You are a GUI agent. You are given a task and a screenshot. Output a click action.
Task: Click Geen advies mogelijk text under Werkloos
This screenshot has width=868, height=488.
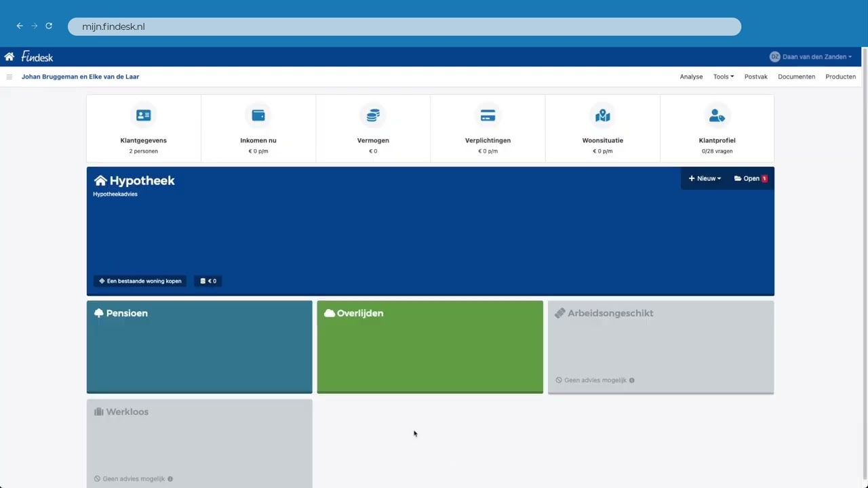pyautogui.click(x=134, y=479)
